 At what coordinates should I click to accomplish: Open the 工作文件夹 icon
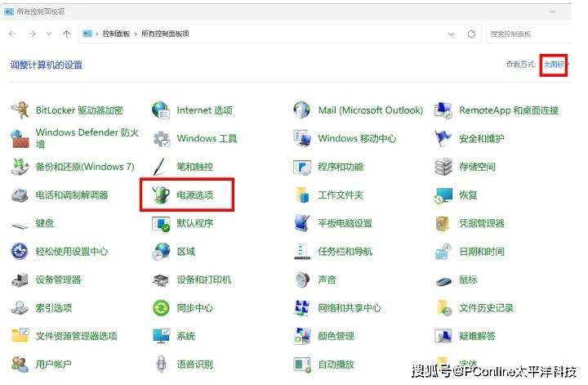pos(302,195)
